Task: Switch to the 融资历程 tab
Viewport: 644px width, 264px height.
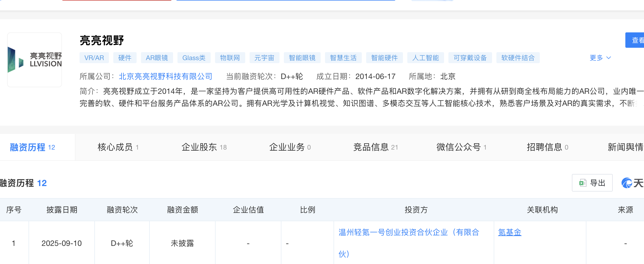Action: [33, 147]
